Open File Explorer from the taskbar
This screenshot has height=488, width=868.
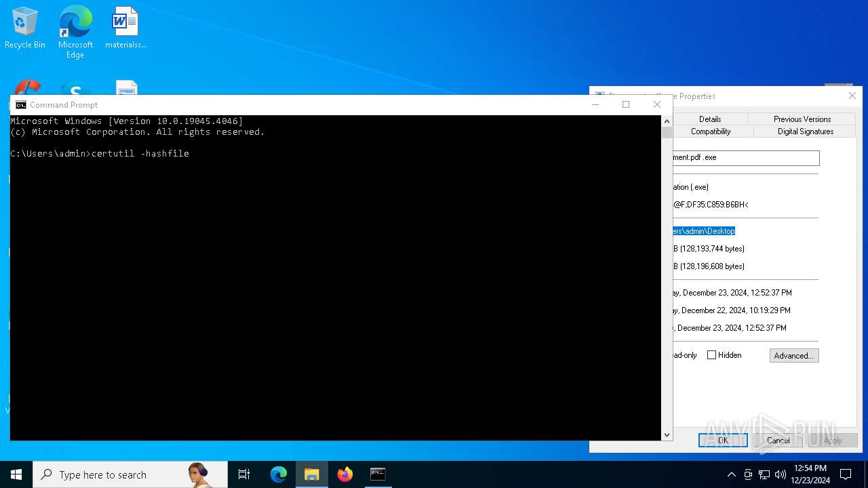pos(312,474)
